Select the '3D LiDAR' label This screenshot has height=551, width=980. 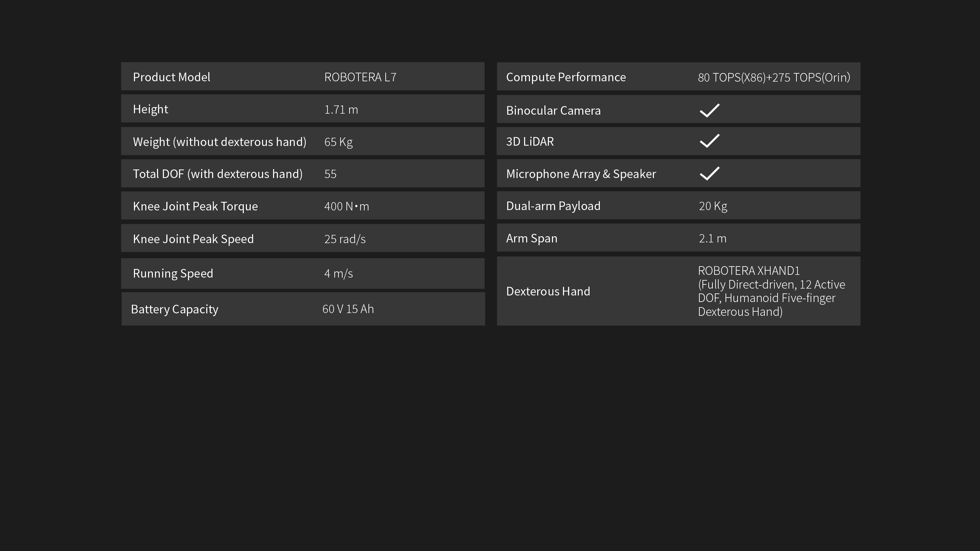click(x=530, y=142)
